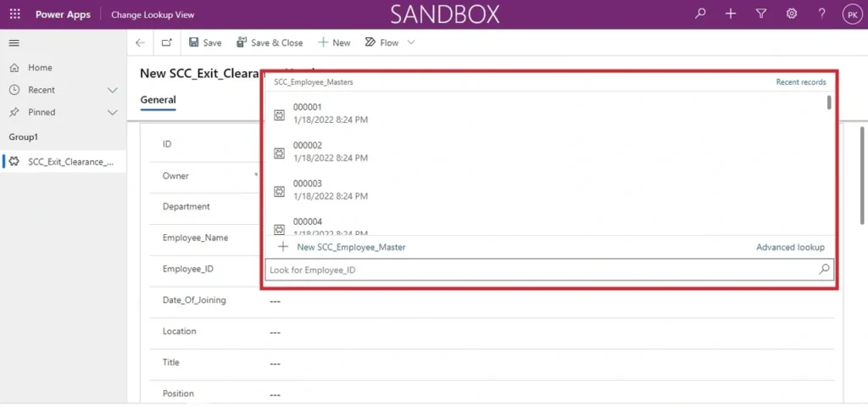
Task: Open SCC_Exit_Clearance entry in sidebar
Action: point(64,162)
